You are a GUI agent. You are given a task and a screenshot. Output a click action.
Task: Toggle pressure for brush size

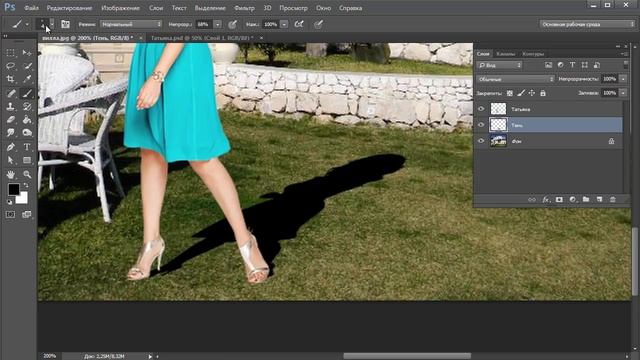pos(318,24)
